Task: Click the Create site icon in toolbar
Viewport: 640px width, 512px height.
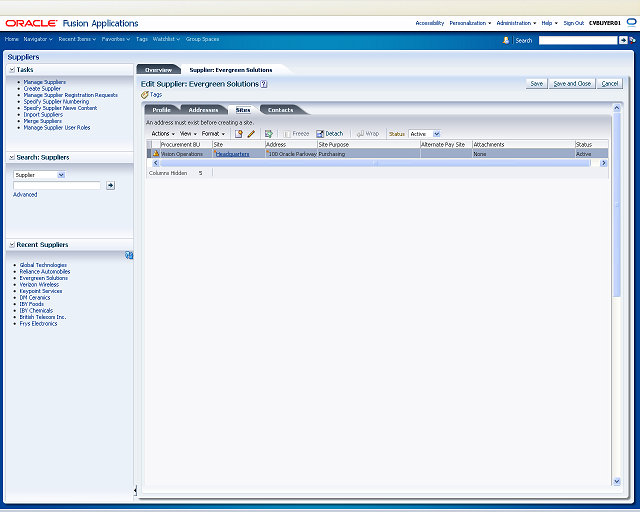Action: click(239, 134)
